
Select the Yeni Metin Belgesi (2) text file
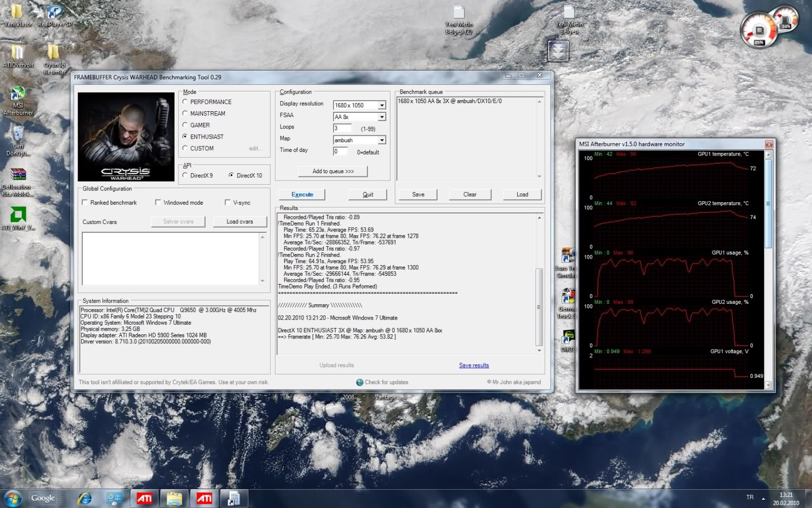click(459, 19)
